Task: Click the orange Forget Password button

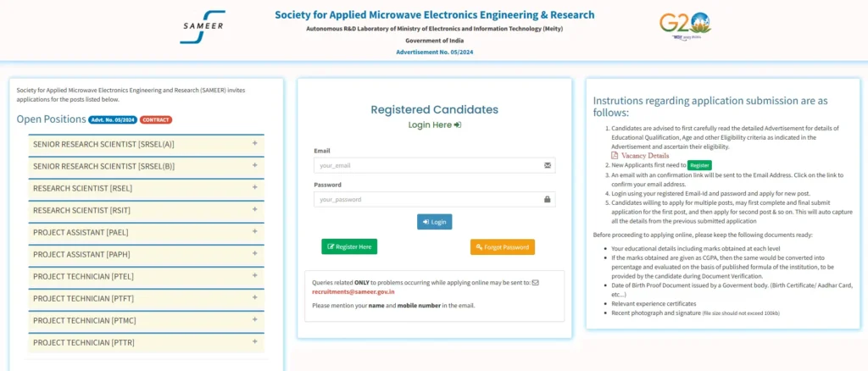Action: point(503,247)
